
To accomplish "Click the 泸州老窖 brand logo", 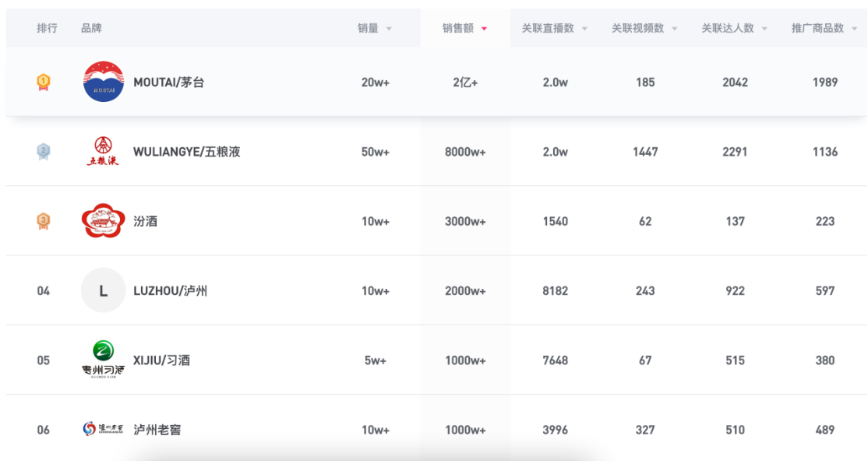I will 103,430.
